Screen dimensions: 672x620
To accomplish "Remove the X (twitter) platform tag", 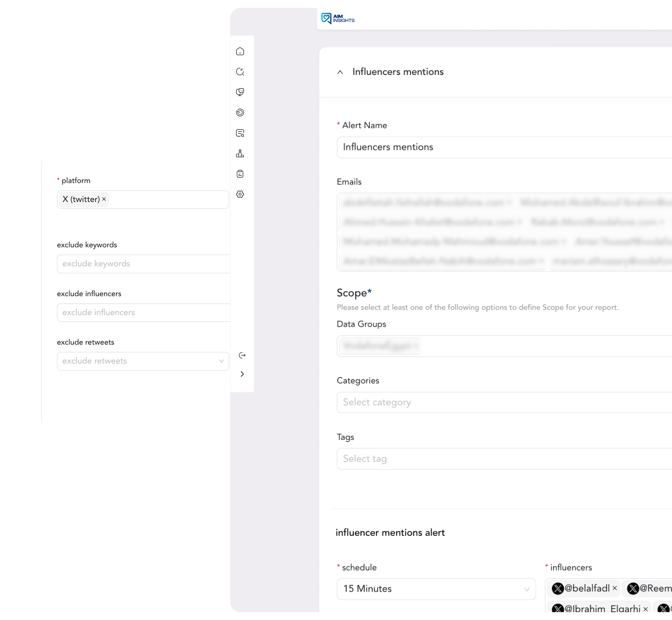I will [104, 199].
